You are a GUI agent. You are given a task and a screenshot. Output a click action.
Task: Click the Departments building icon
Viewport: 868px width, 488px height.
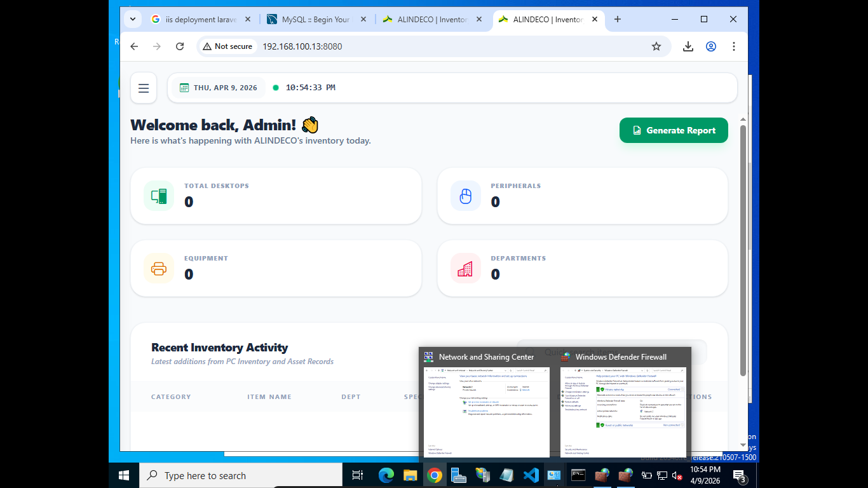point(466,268)
